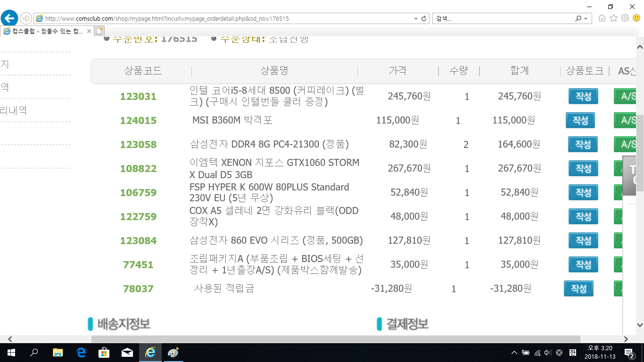Focus the address bar URL field
The height and width of the screenshot is (362, 644).
(x=226, y=19)
